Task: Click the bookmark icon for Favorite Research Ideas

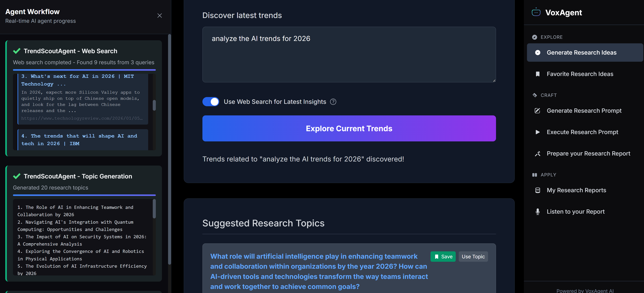Action: 538,74
